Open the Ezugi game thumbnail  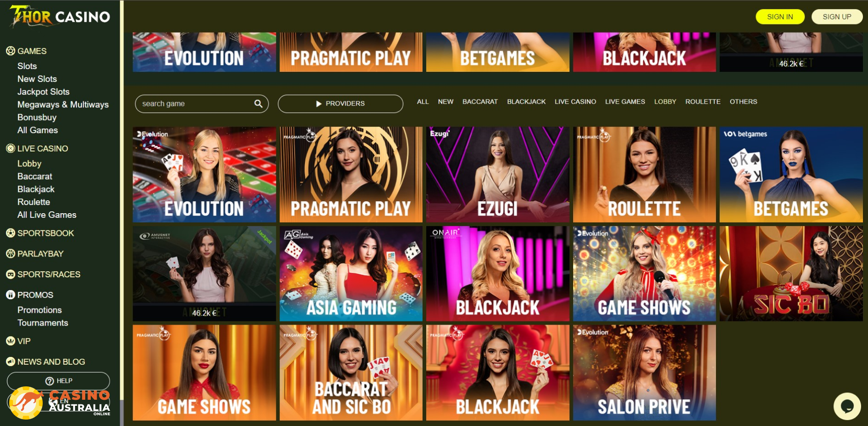point(498,175)
